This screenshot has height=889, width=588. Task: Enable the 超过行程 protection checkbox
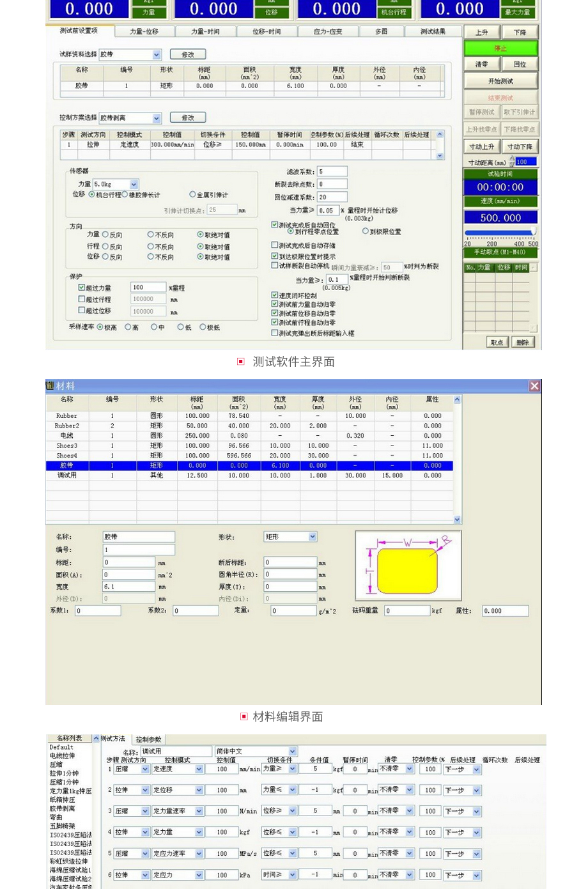[x=82, y=299]
